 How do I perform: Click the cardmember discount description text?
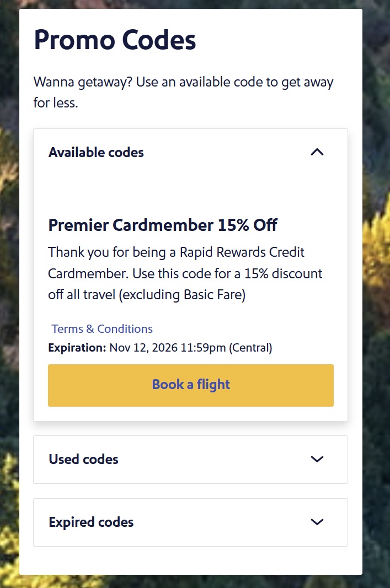[185, 273]
